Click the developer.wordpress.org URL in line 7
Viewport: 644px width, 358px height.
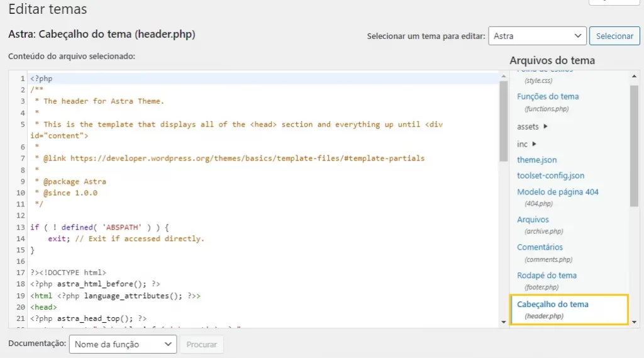(247, 159)
